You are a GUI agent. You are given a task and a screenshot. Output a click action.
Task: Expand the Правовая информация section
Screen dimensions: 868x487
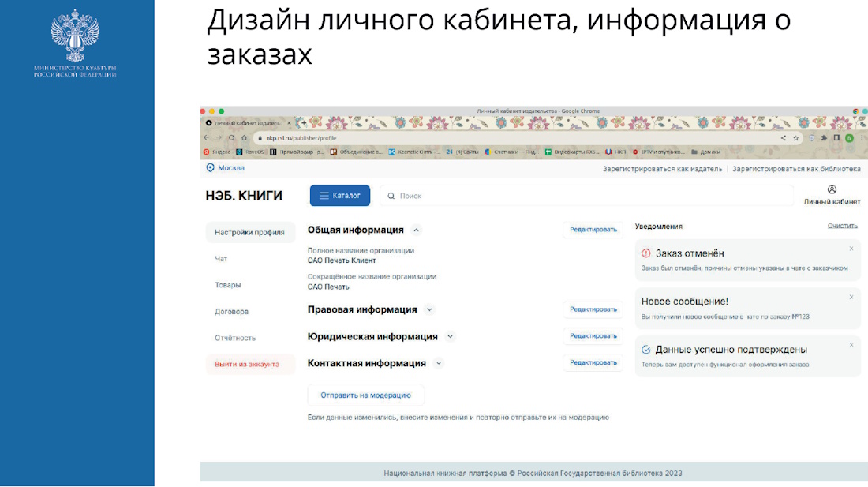(x=429, y=310)
